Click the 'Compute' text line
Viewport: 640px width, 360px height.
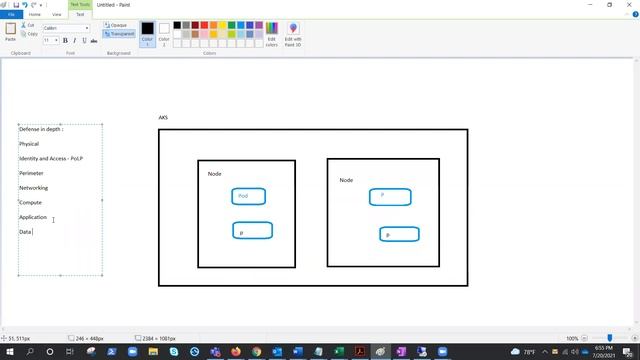pyautogui.click(x=30, y=202)
